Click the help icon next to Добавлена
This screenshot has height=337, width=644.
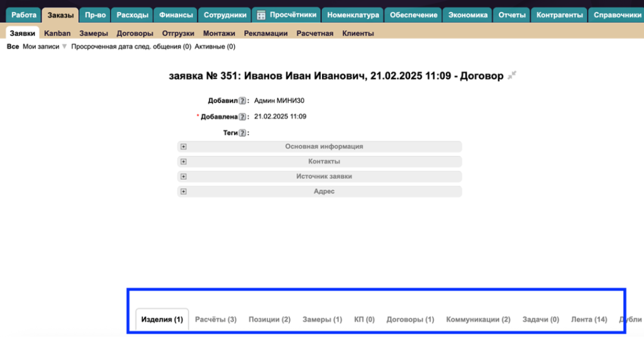pos(242,117)
